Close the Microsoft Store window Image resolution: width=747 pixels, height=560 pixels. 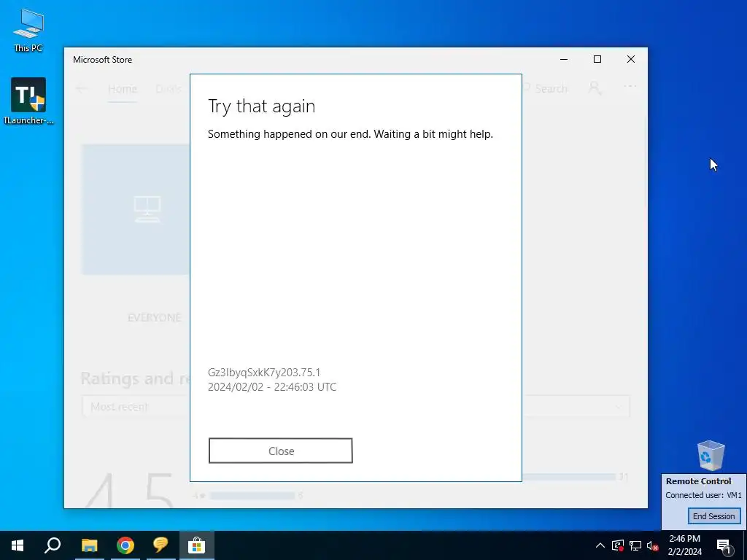pos(631,59)
